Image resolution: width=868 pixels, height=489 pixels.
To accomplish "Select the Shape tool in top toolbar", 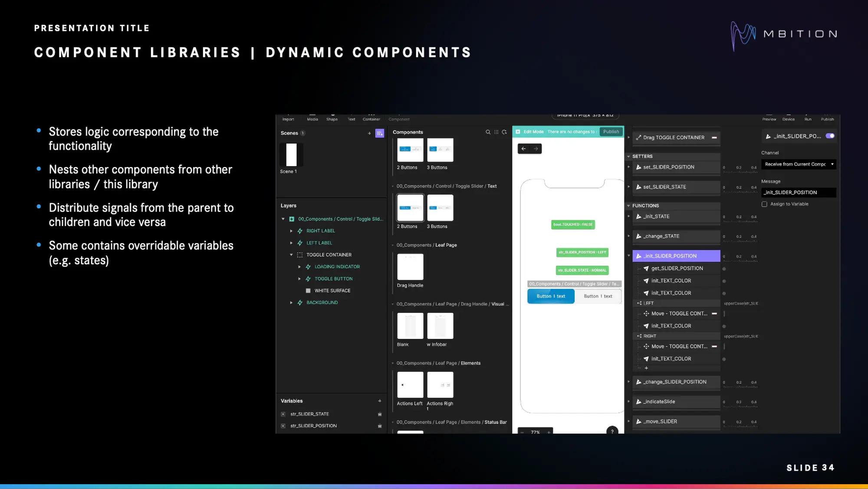I will point(332,118).
